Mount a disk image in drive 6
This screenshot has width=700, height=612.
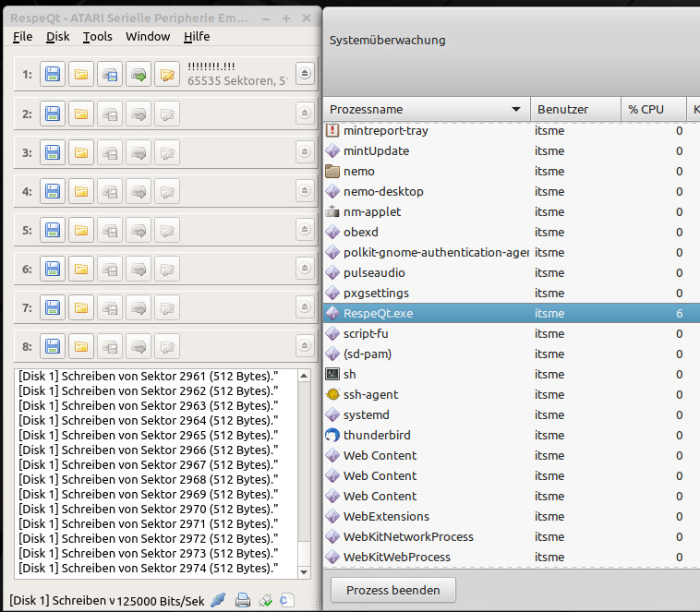[x=53, y=270]
